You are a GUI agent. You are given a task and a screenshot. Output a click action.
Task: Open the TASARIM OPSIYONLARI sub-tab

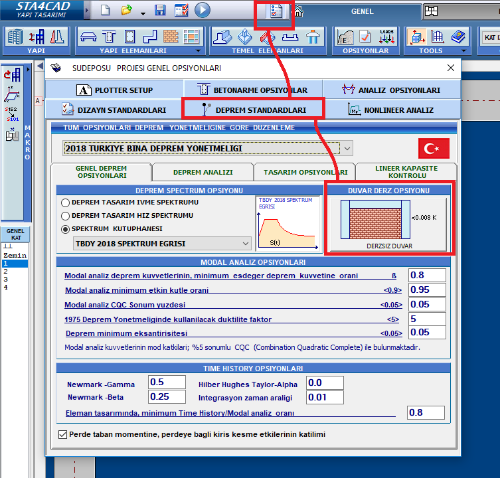point(305,172)
